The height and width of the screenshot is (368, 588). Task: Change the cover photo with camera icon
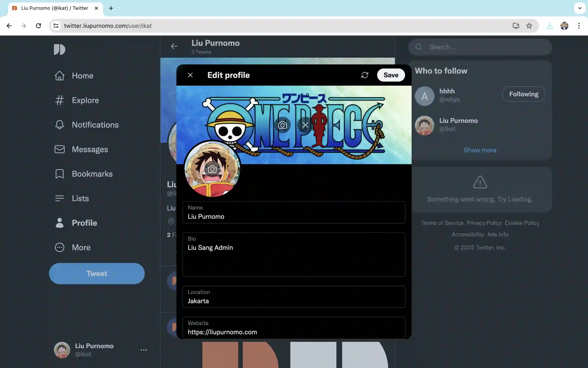(x=282, y=125)
